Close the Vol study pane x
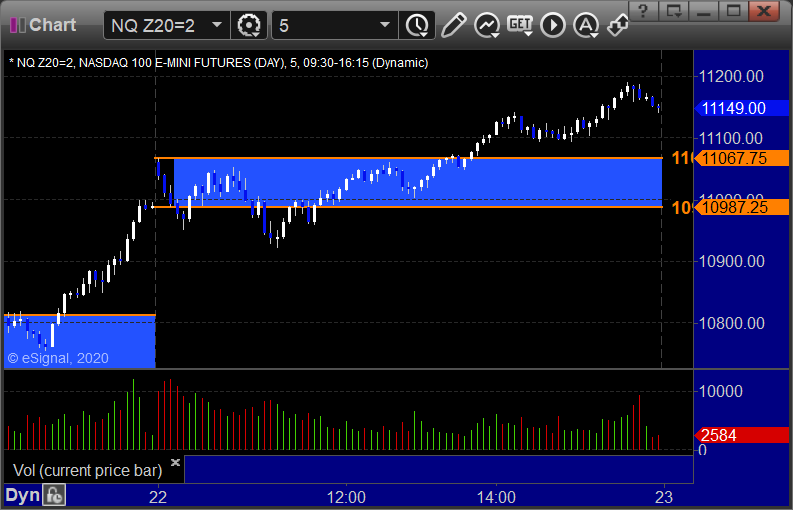The width and height of the screenshot is (793, 510). [175, 462]
